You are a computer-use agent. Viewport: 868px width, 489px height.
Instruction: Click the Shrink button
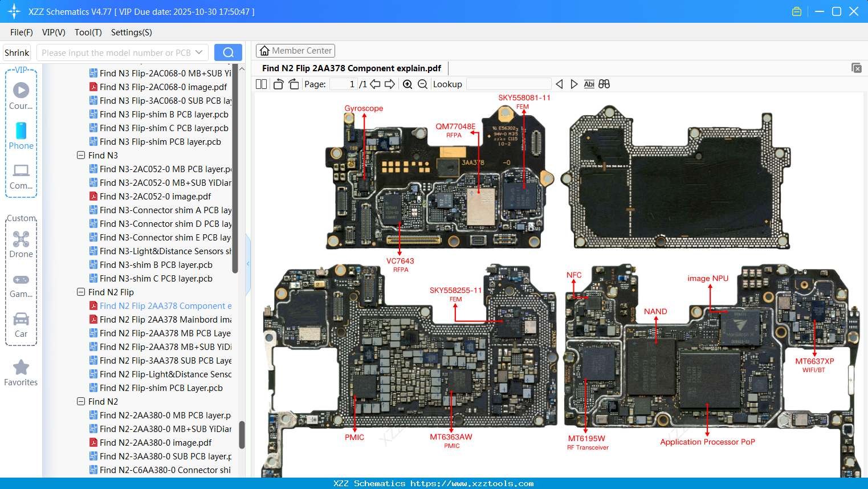click(x=17, y=52)
